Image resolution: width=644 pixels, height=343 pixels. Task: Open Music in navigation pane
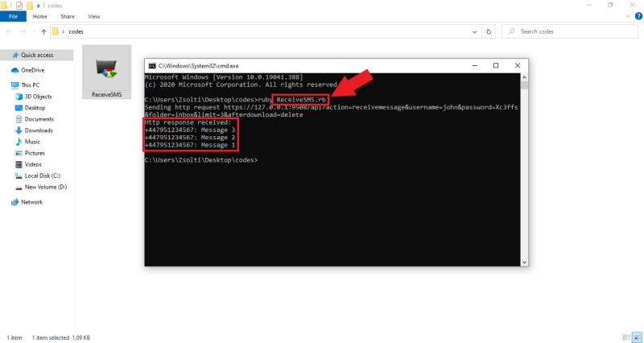pos(32,142)
